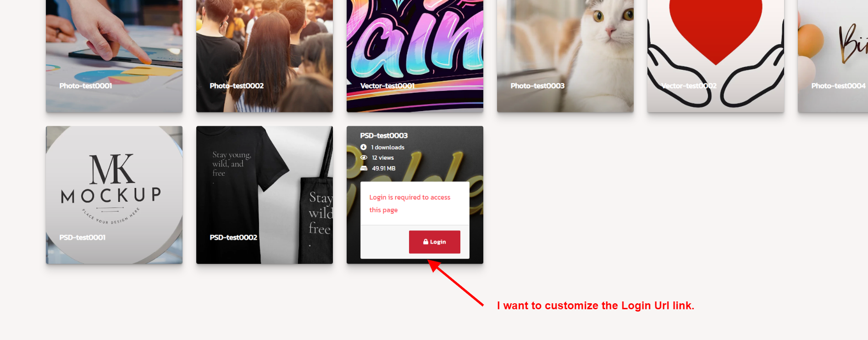Click the file size disk icon
This screenshot has width=868, height=340.
pos(364,168)
